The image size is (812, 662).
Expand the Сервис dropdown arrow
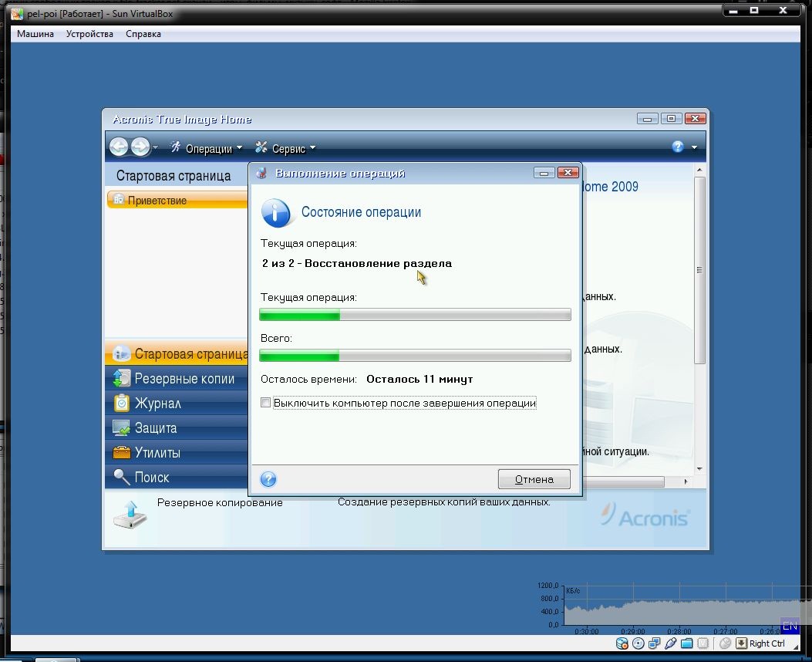(x=312, y=148)
